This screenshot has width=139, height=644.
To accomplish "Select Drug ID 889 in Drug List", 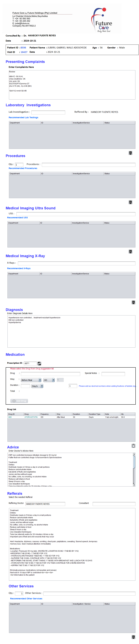I will pyautogui.click(x=10, y=417).
